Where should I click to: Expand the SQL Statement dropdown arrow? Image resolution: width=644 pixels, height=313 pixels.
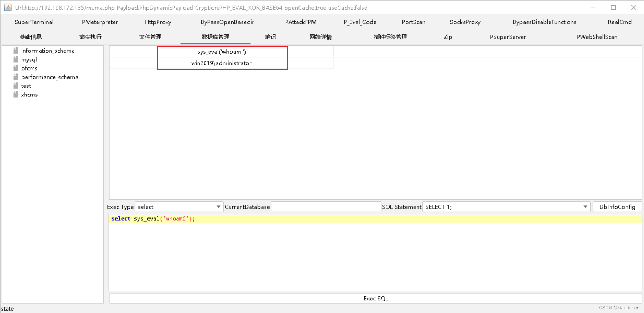[585, 207]
